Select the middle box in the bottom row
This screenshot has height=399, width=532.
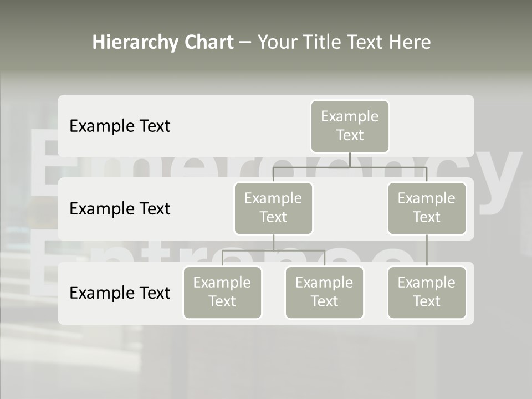point(324,293)
